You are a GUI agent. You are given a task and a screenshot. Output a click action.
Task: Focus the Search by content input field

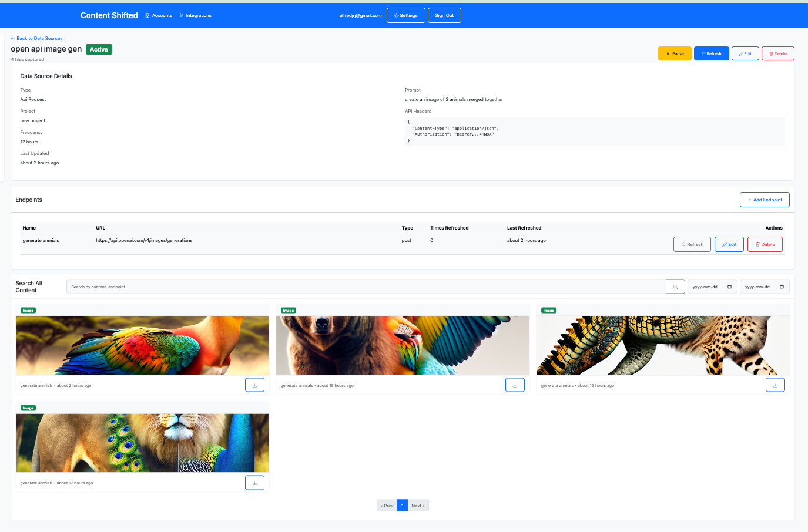(366, 287)
